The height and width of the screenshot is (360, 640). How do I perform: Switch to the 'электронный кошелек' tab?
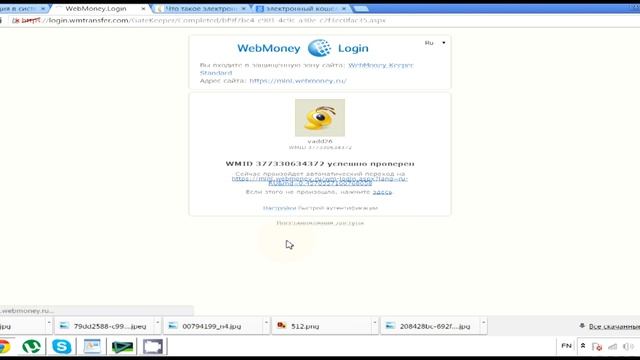pos(301,9)
